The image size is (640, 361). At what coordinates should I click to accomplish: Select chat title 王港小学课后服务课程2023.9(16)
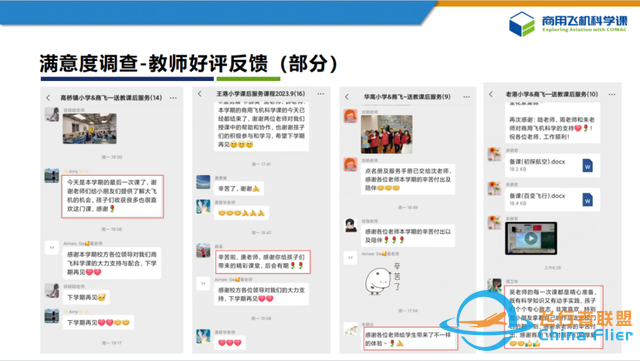pyautogui.click(x=261, y=94)
